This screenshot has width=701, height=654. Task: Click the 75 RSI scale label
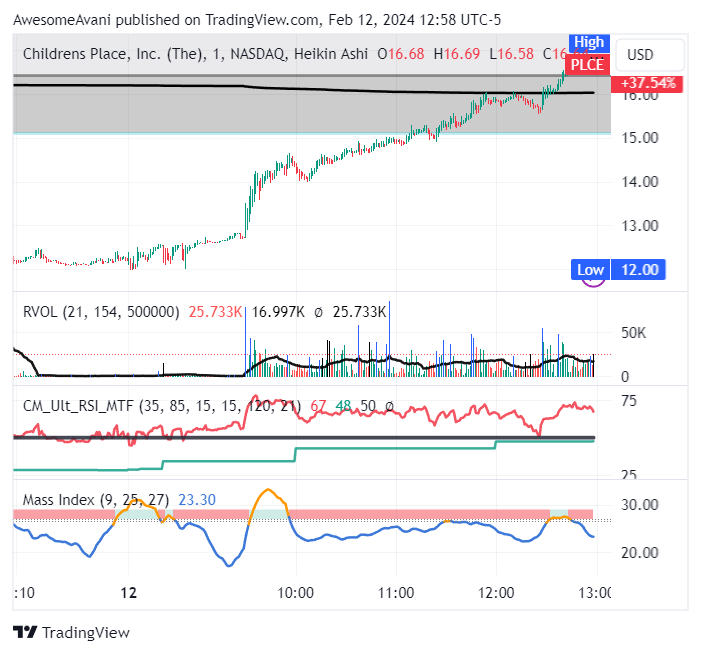(x=629, y=401)
